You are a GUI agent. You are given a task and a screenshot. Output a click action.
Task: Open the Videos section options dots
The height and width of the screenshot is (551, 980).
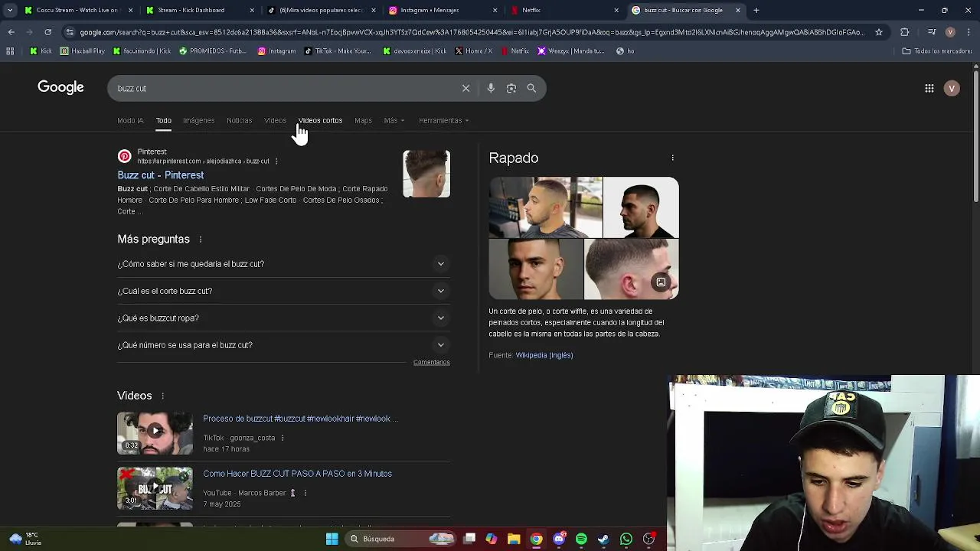pyautogui.click(x=162, y=396)
